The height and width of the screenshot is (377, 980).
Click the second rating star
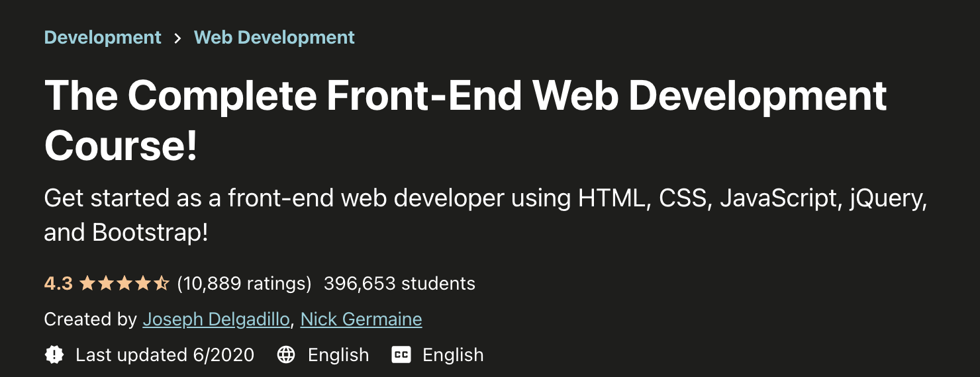(106, 284)
